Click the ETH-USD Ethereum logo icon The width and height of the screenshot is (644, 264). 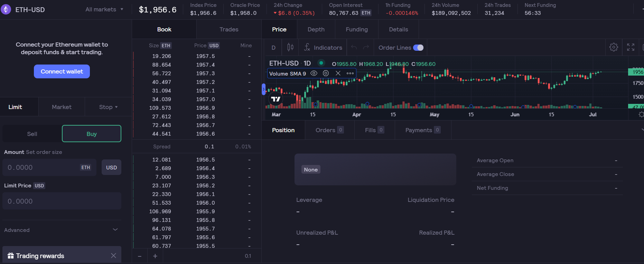[6, 9]
